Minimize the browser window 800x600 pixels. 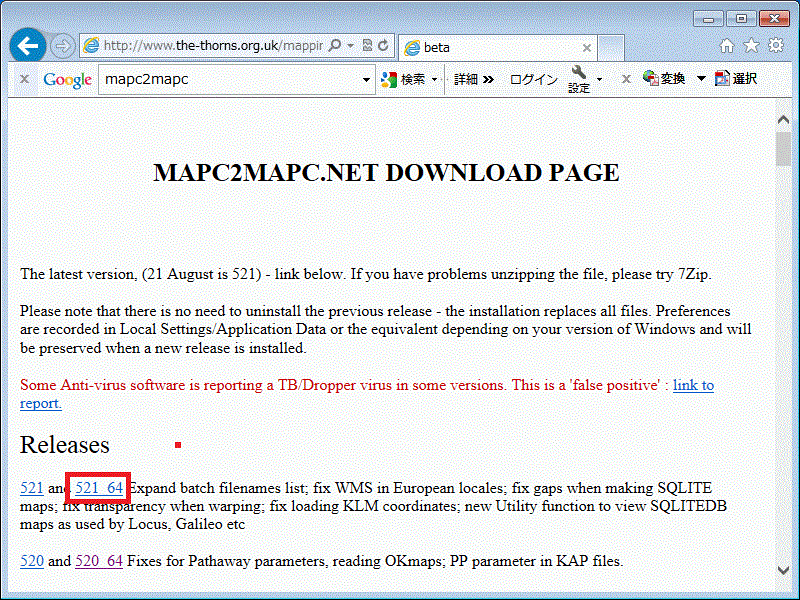(x=708, y=19)
